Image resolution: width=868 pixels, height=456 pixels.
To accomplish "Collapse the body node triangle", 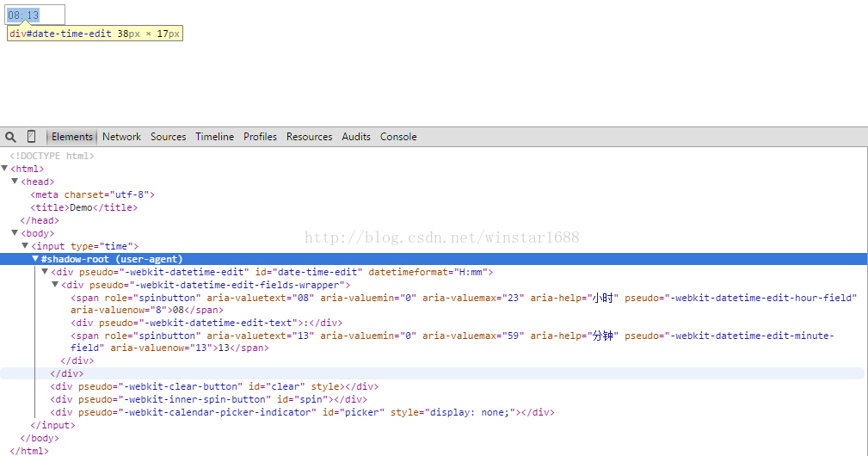I will 15,233.
